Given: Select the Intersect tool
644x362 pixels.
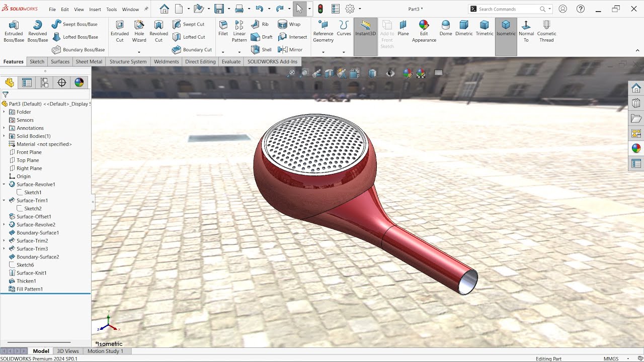Looking at the screenshot, I should (x=292, y=37).
